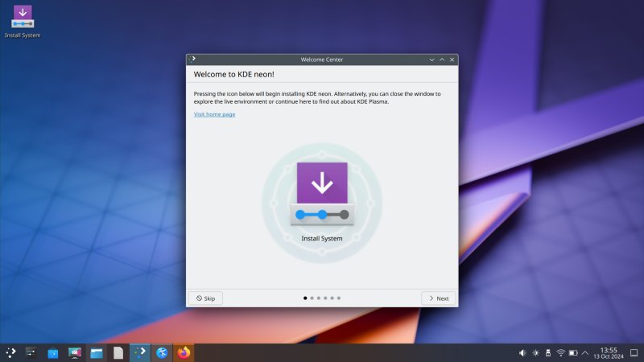This screenshot has height=362, width=644.
Task: Select the first page indicator dot
Action: coord(305,298)
